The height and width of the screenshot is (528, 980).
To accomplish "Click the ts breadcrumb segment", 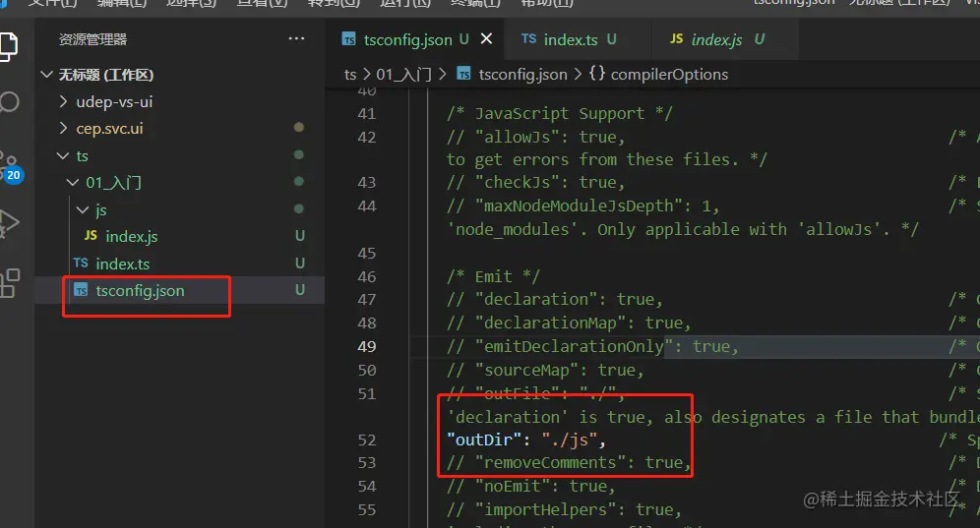I will point(350,75).
